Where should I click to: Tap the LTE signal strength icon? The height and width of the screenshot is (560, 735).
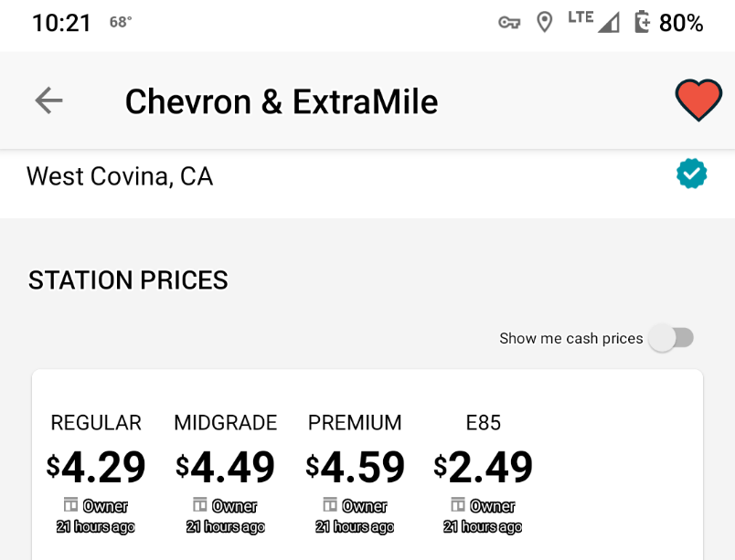[593, 22]
